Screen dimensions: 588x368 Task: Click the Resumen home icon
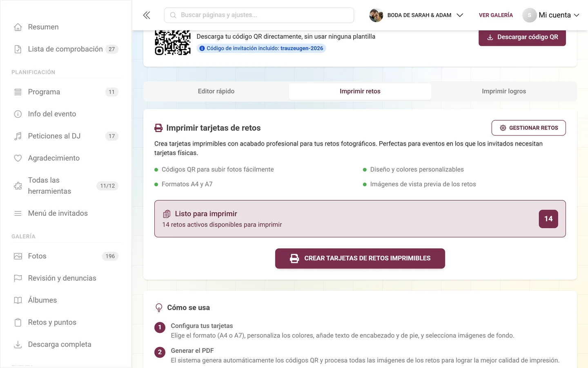click(x=18, y=27)
